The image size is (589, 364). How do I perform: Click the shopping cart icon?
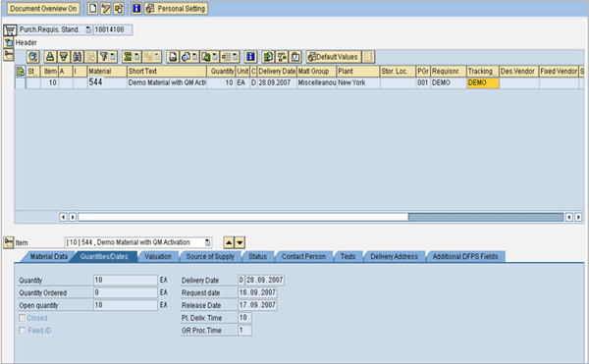[x=10, y=30]
